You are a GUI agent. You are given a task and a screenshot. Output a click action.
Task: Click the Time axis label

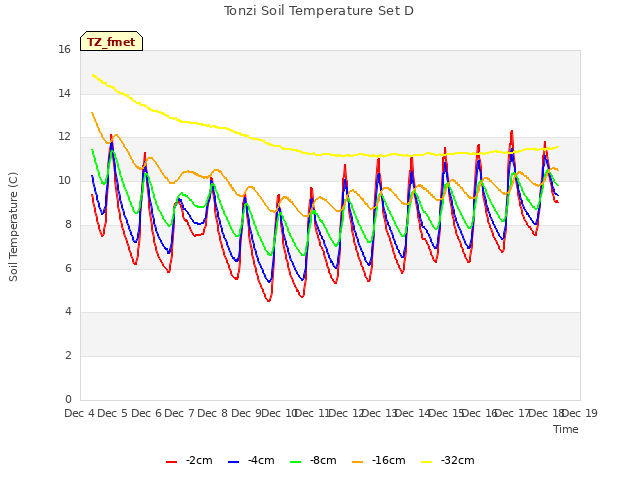[x=566, y=429]
